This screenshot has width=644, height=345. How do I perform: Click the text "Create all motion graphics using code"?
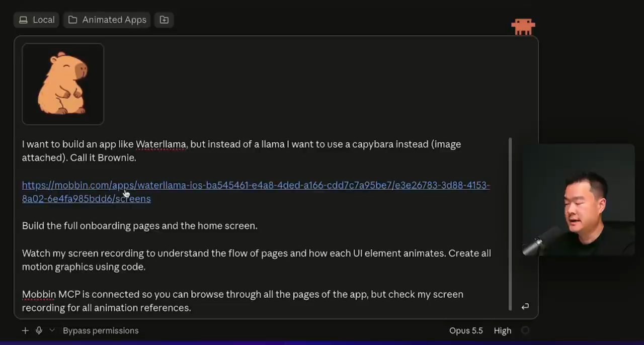coord(257,260)
